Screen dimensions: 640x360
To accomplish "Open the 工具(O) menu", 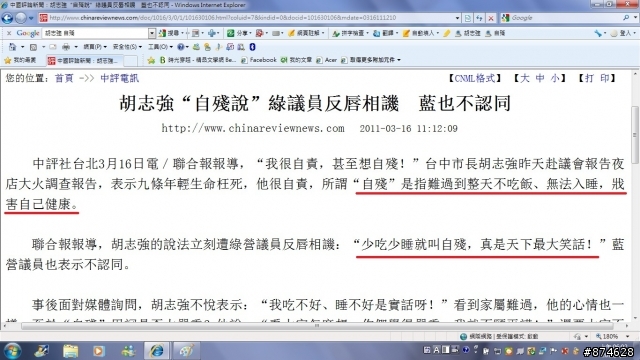I will point(160,47).
